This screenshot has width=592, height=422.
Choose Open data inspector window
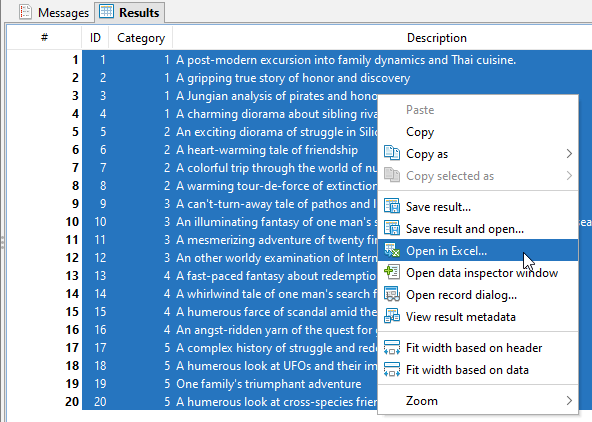tap(478, 273)
